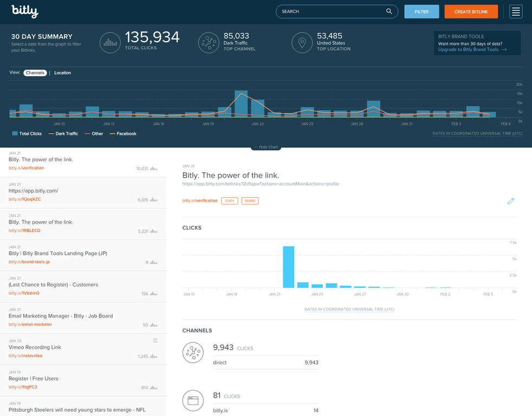Open bitly.is/email-marketer link
The width and height of the screenshot is (532, 416).
[30, 324]
